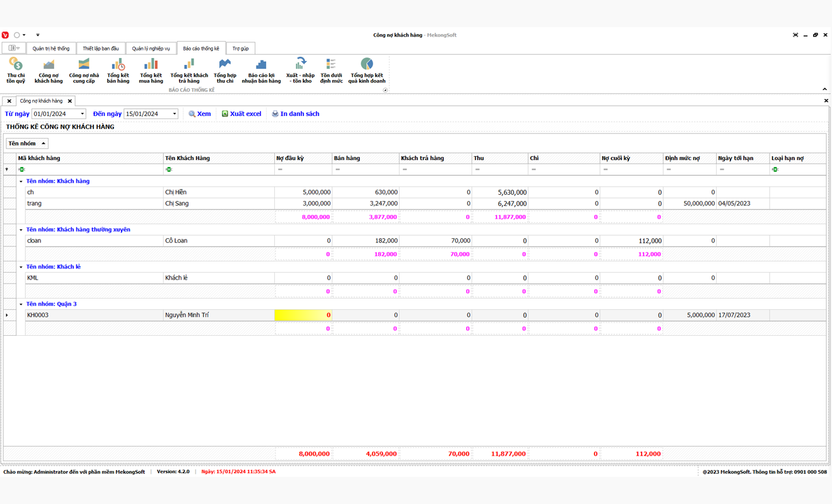Open the Thu chi tồn quỹ report

click(16, 71)
